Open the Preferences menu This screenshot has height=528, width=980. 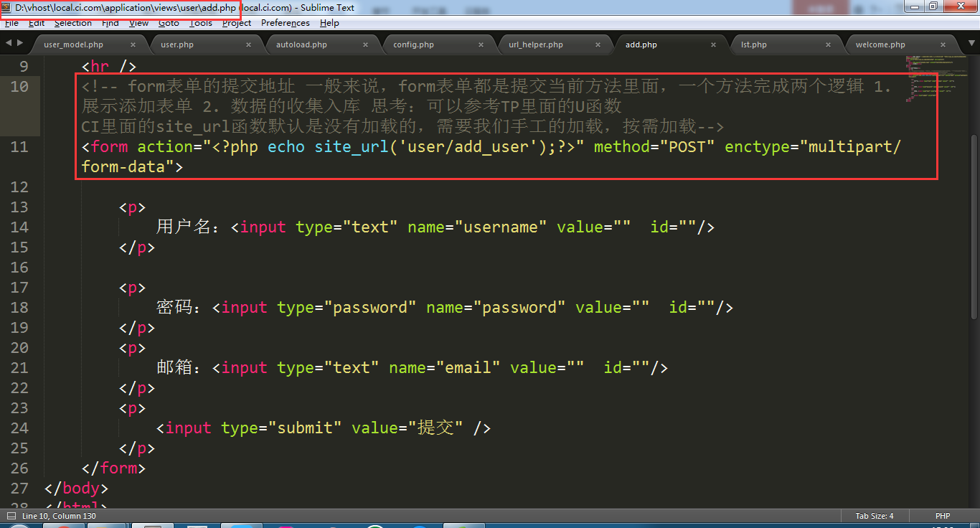point(285,23)
